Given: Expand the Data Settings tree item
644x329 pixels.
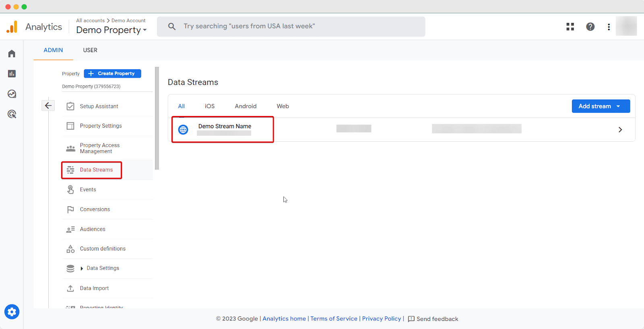Looking at the screenshot, I should click(x=82, y=269).
